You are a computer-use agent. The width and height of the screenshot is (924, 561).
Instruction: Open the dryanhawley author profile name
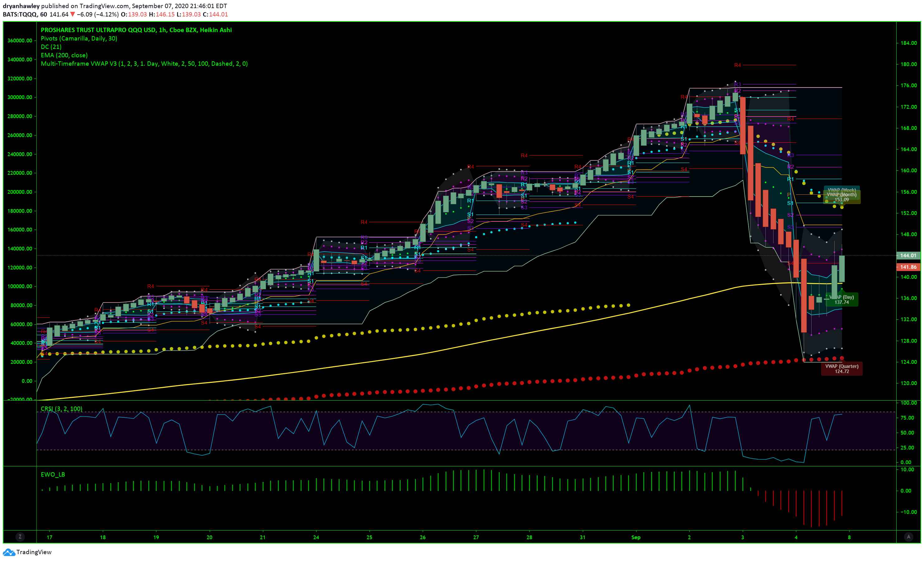coord(21,6)
